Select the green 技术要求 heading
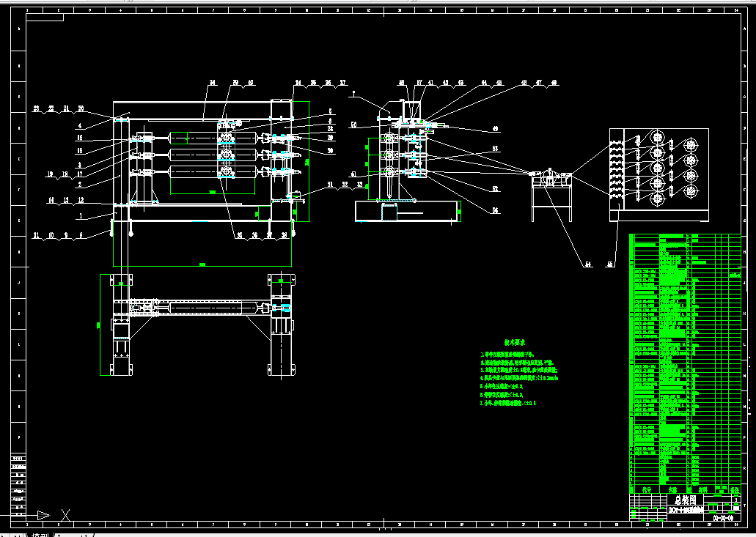This screenshot has width=756, height=537. (515, 342)
